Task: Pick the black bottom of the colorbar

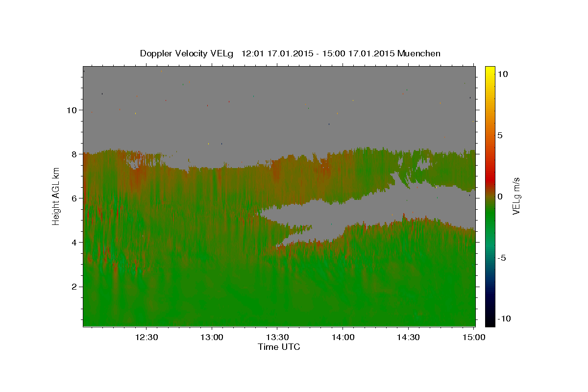Action: click(490, 321)
